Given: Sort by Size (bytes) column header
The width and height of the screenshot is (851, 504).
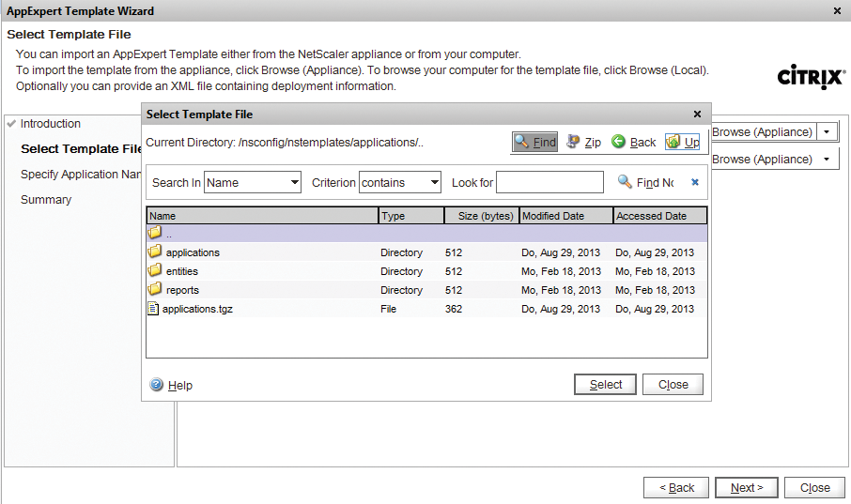Looking at the screenshot, I should (x=482, y=216).
